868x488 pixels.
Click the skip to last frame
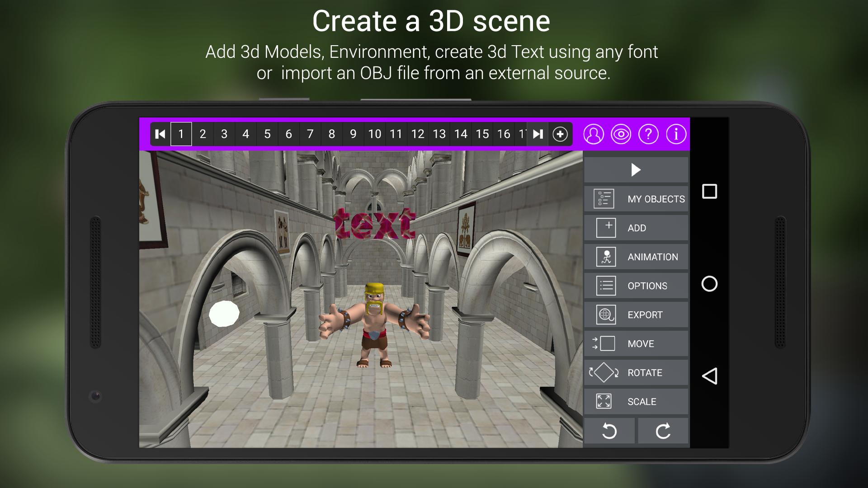(538, 133)
